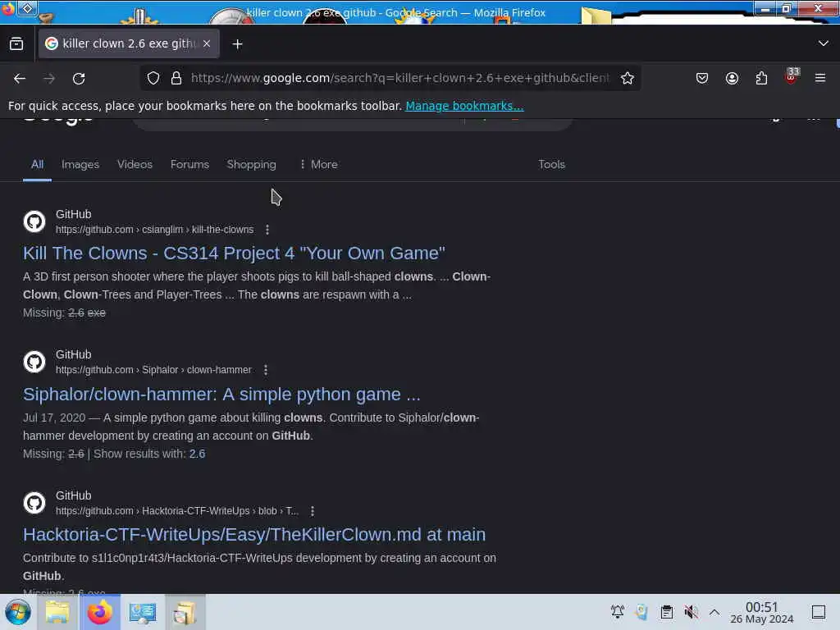
Task: Open a new tab with the plus button
Action: pyautogui.click(x=237, y=44)
